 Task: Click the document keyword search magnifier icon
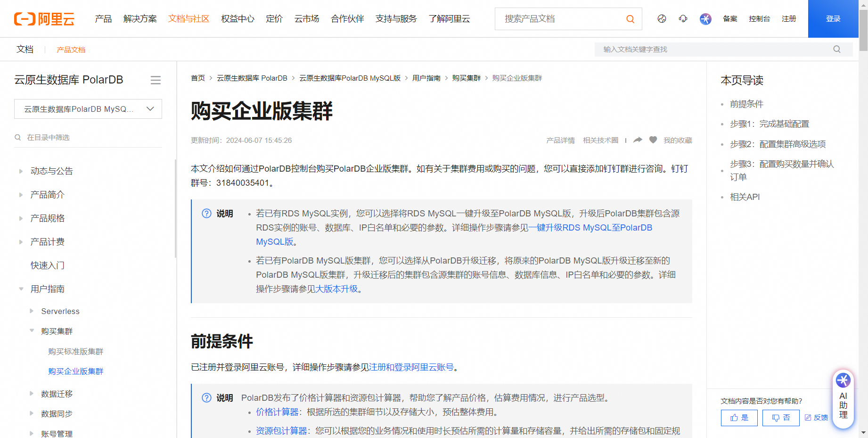tap(837, 49)
